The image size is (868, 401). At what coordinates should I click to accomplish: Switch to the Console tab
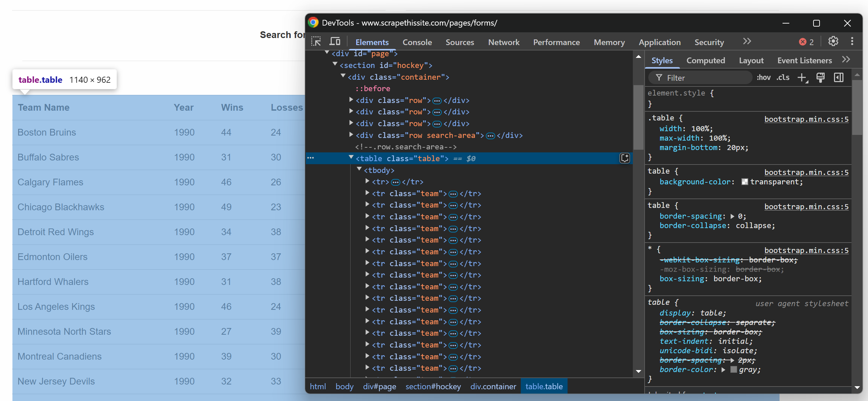[417, 42]
